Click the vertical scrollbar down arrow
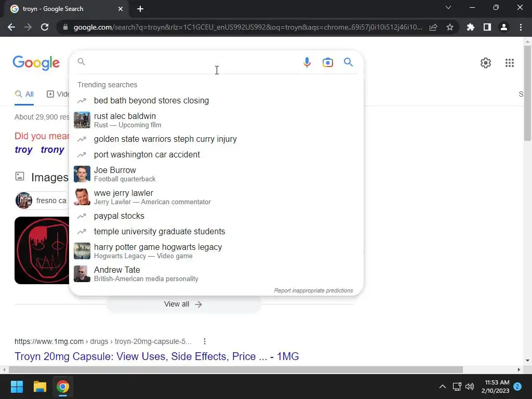Viewport: 532px width, 399px height. coord(527,361)
